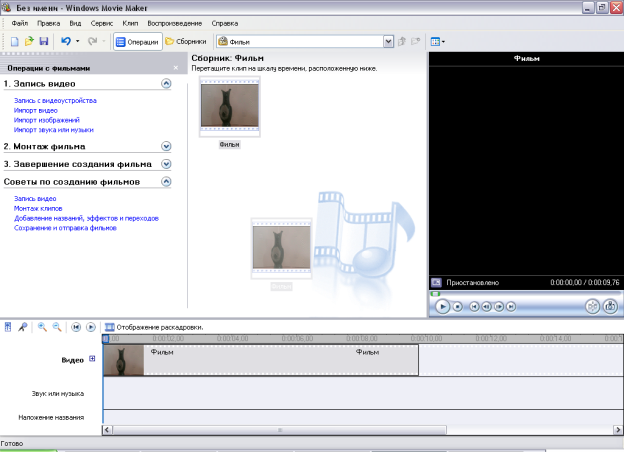Viewport: 624px width, 452px height.
Task: Switch to Отображение раскадровки storyboard view
Action: coord(154,327)
